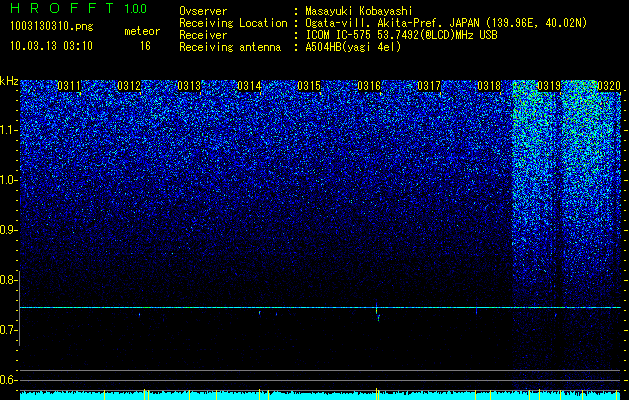Select observer name Masayuki Kobayashi

359,12
